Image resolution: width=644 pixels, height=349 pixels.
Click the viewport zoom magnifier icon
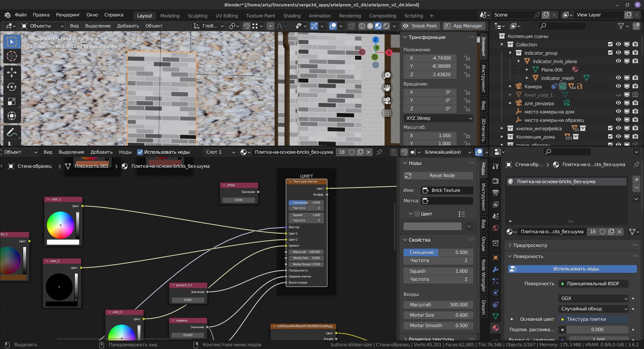[x=387, y=75]
